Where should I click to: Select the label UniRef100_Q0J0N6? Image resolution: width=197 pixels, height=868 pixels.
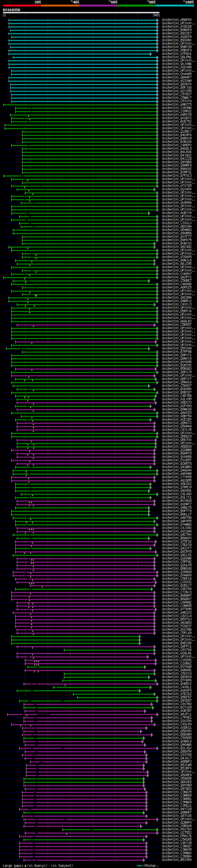coord(177,64)
